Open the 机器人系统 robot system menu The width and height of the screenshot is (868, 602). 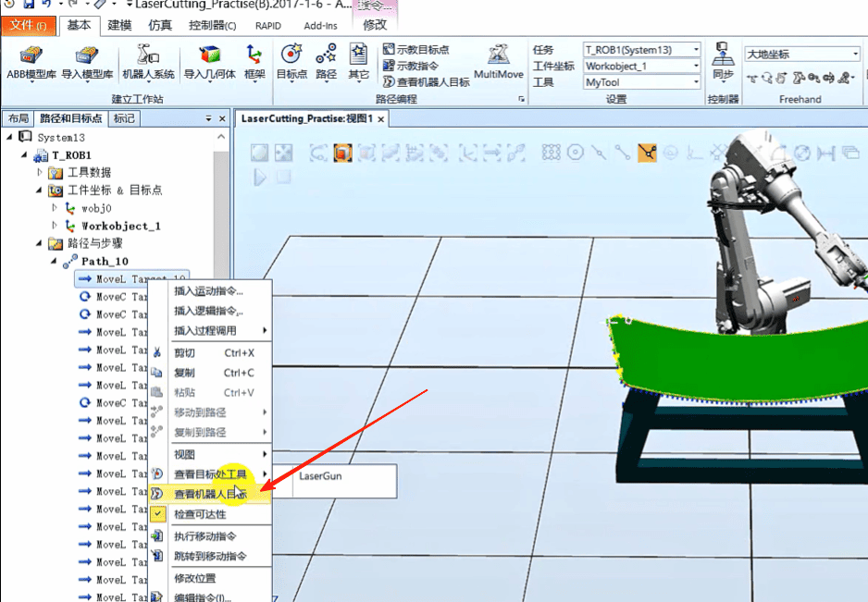148,63
